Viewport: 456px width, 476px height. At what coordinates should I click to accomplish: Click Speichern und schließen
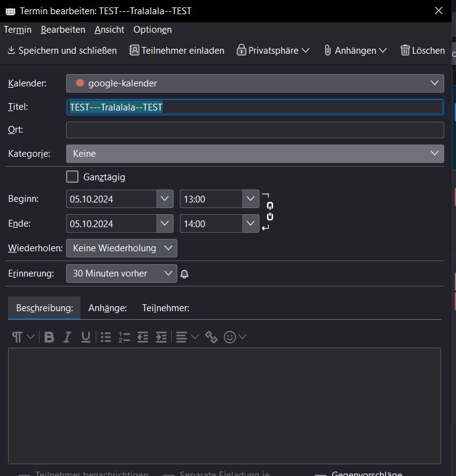tap(62, 51)
